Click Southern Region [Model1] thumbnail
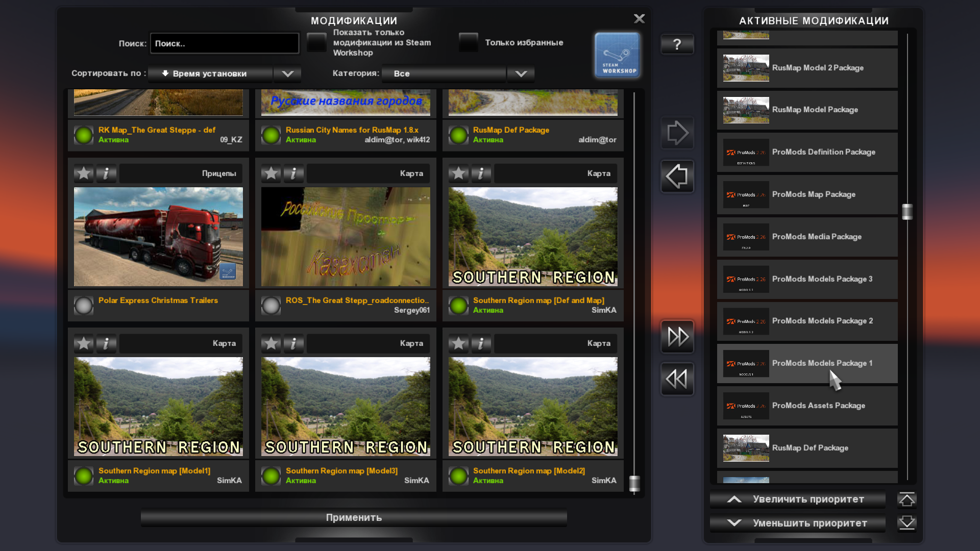This screenshot has height=551, width=980. (x=158, y=407)
